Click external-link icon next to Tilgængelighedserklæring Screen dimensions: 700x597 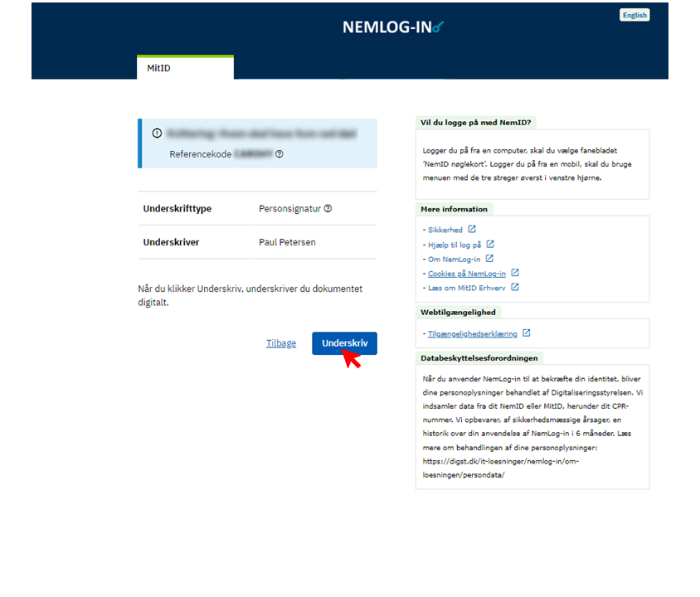527,334
